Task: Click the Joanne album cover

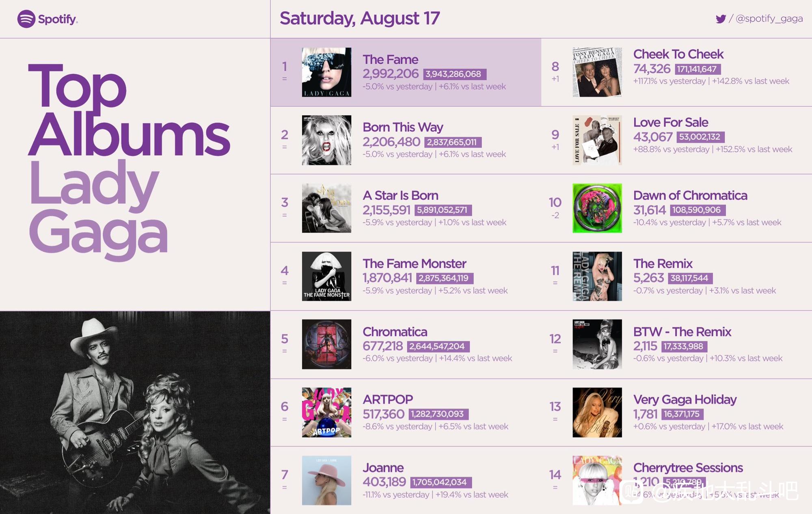Action: tap(326, 480)
